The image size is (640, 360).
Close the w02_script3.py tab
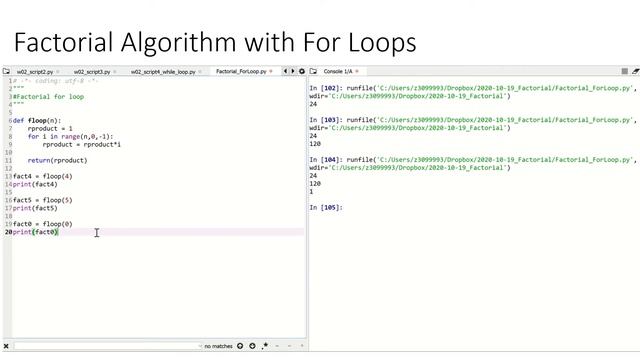point(115,72)
